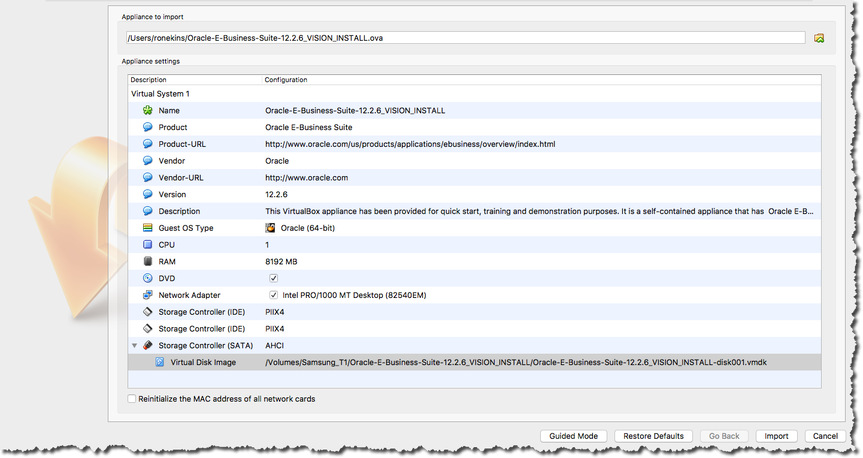Click the Guest OS Type row icon

pos(148,228)
